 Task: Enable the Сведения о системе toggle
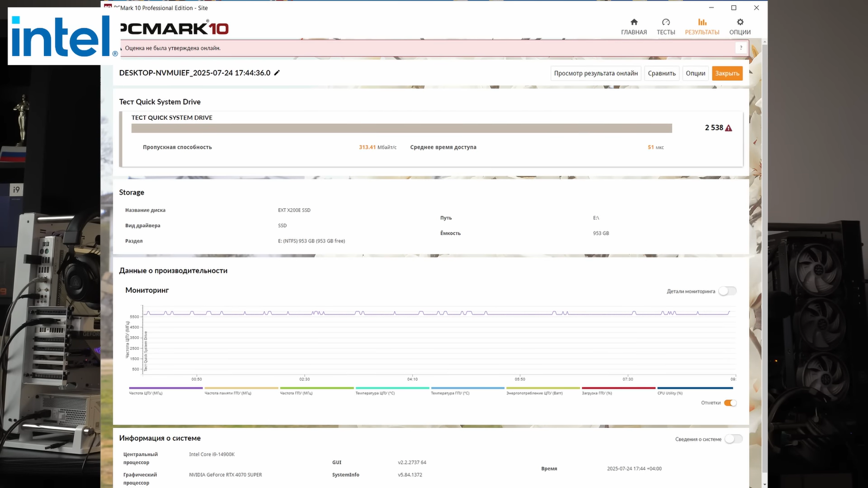(733, 439)
